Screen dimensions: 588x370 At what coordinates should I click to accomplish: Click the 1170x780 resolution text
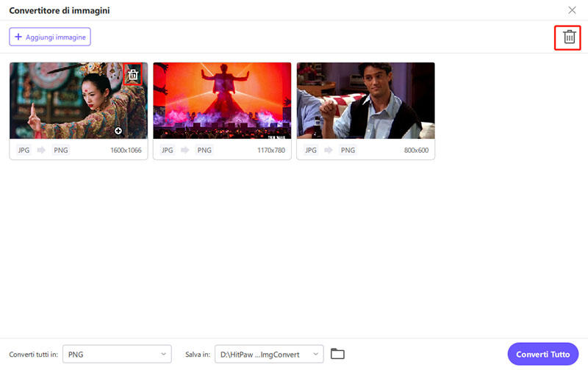(271, 150)
